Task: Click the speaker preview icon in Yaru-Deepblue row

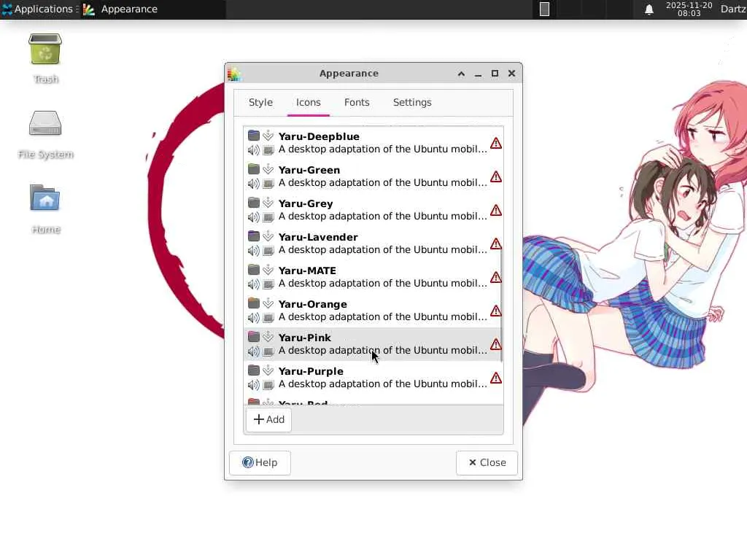Action: [253, 150]
